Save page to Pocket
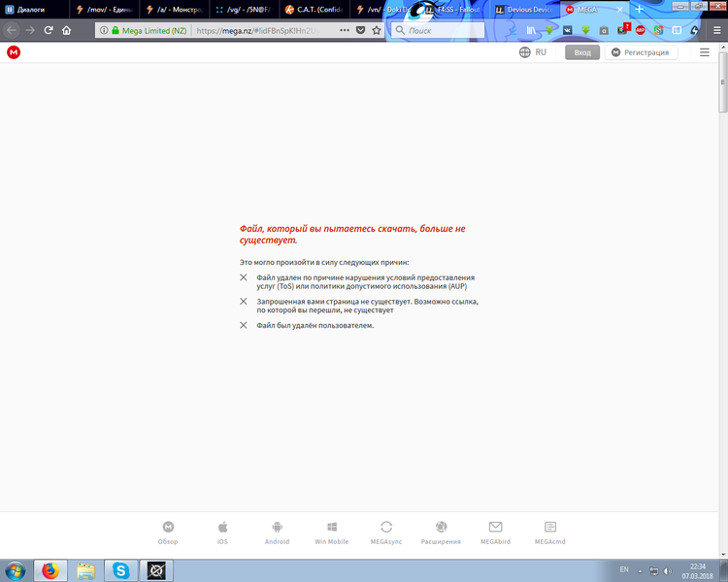 [360, 30]
